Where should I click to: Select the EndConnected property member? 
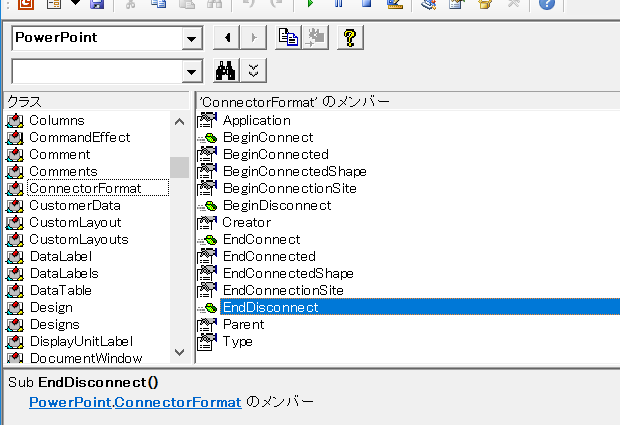pyautogui.click(x=269, y=257)
